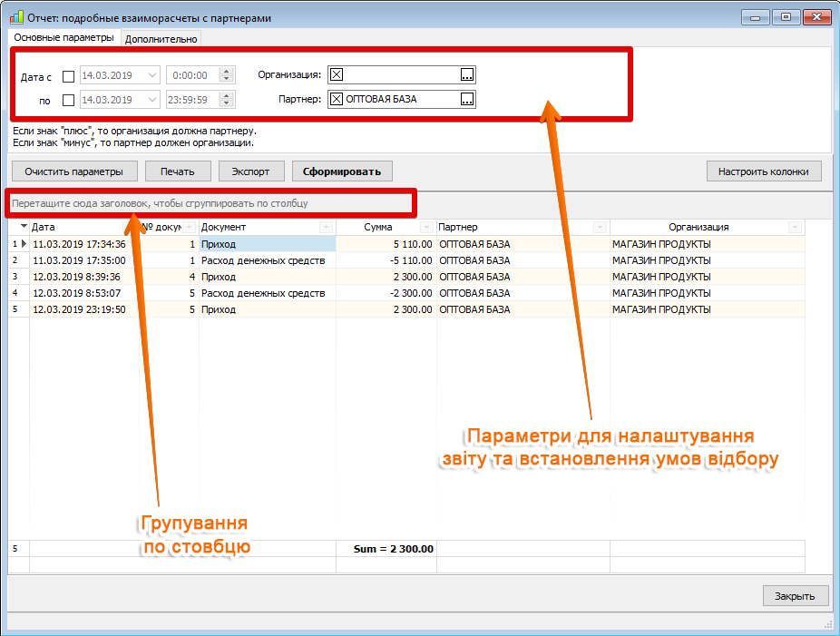Image resolution: width=840 pixels, height=636 pixels.
Task: Clear the Партнер field with X icon
Action: click(337, 99)
